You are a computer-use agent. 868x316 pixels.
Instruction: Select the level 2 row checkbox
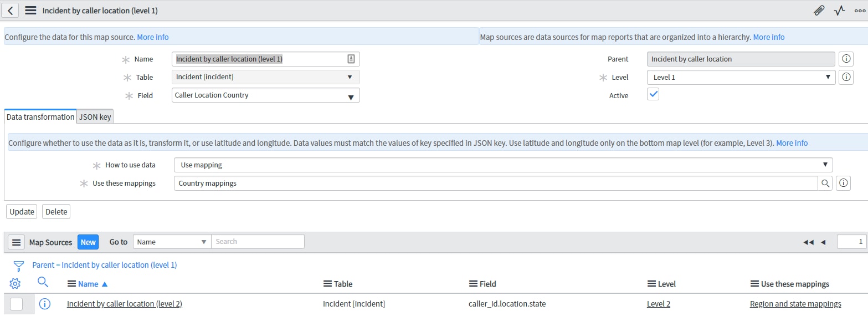click(17, 304)
